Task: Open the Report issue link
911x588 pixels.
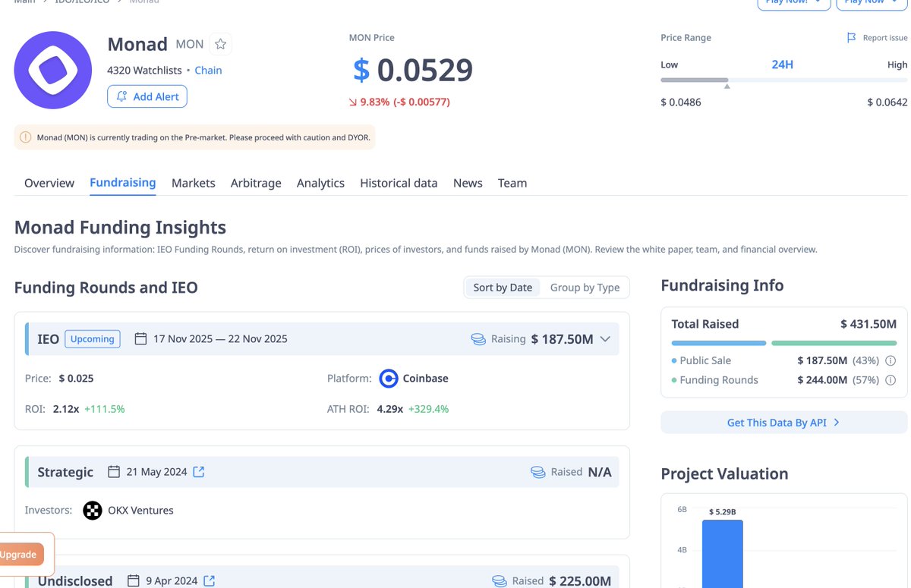Action: pyautogui.click(x=885, y=38)
